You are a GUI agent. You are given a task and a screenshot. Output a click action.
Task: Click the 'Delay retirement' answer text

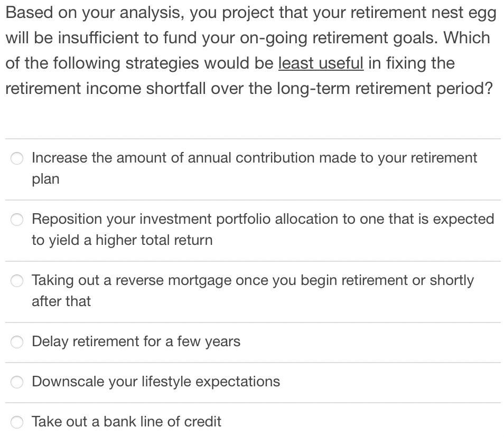pyautogui.click(x=136, y=342)
